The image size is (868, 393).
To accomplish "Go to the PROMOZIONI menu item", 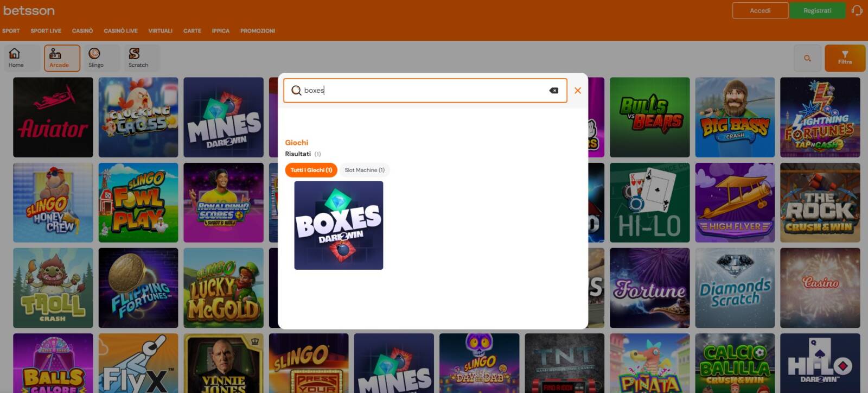I will tap(257, 31).
